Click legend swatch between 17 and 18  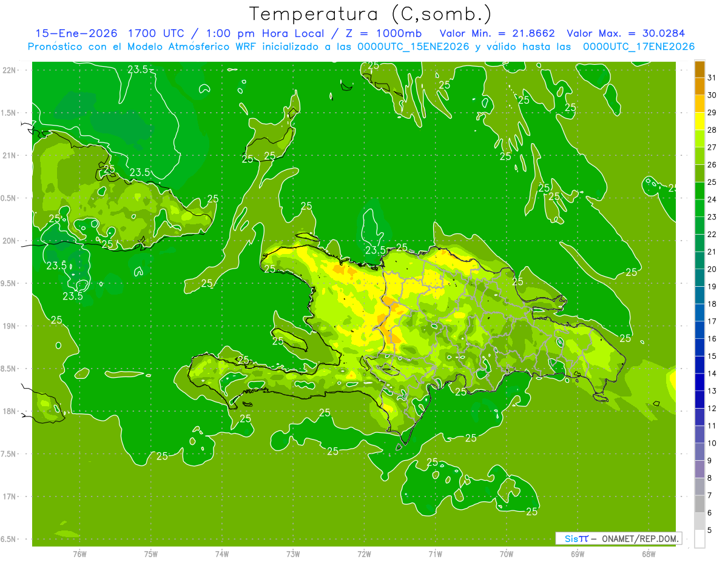699,313
